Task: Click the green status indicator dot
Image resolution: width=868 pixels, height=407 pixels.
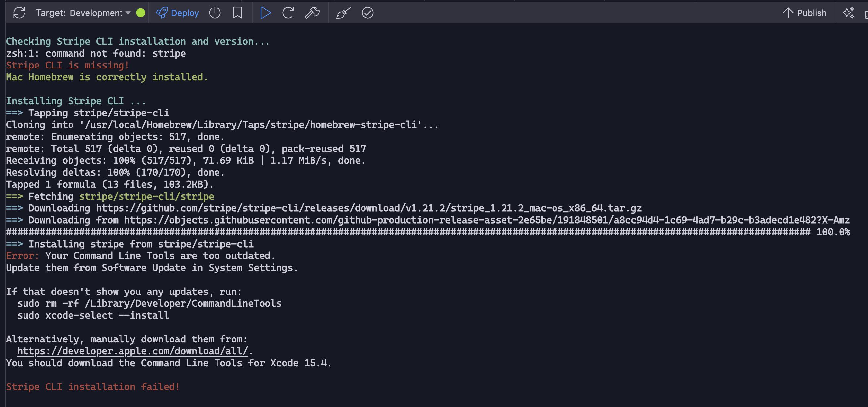Action: 140,13
